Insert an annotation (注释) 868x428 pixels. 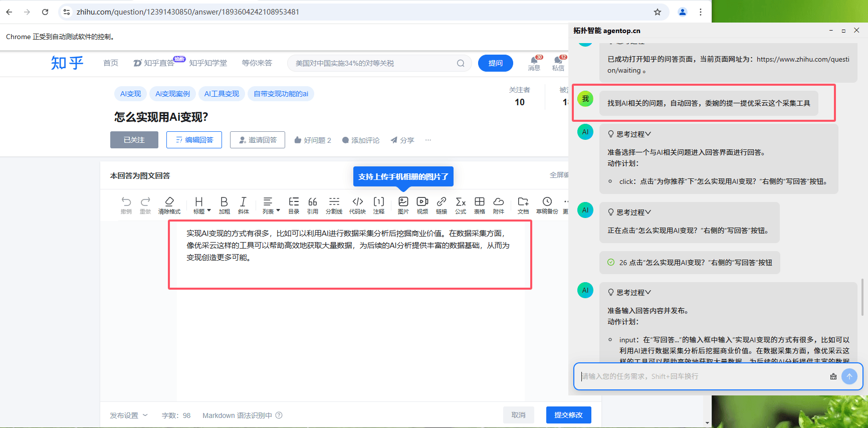[379, 205]
